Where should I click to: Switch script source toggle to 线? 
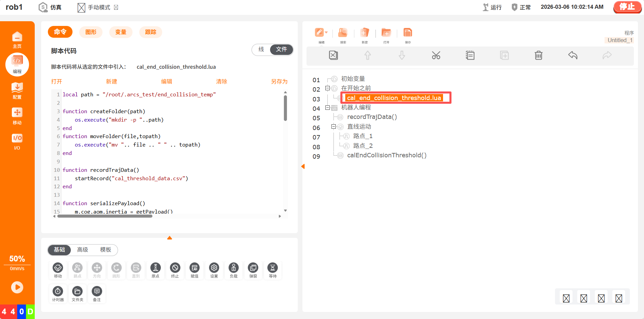pyautogui.click(x=261, y=50)
